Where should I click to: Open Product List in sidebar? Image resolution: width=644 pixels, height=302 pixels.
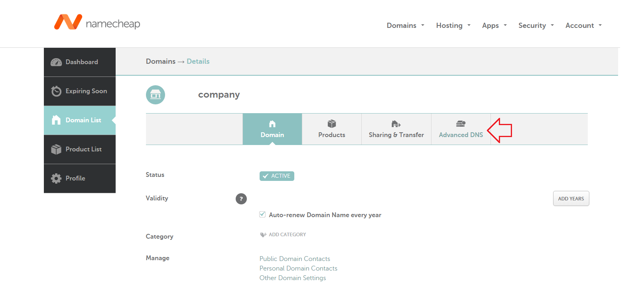[x=80, y=149]
